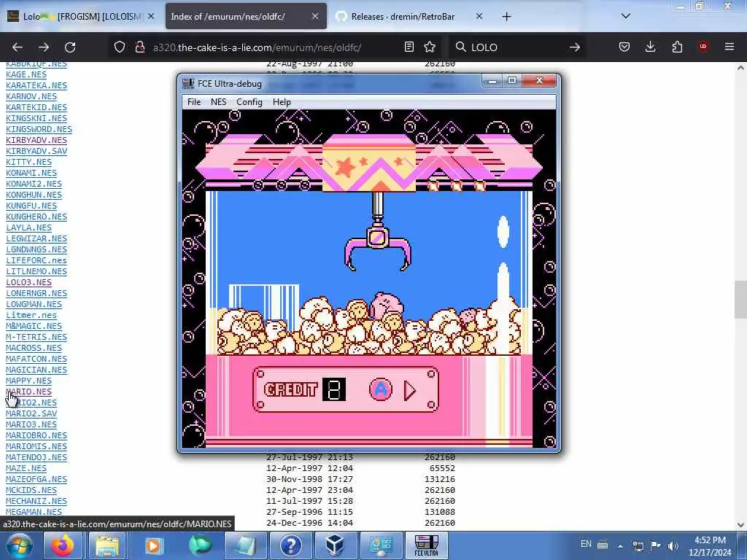Screen dimensions: 747x560
Task: Open the MAZEOFGA.NES link
Action: click(x=36, y=479)
